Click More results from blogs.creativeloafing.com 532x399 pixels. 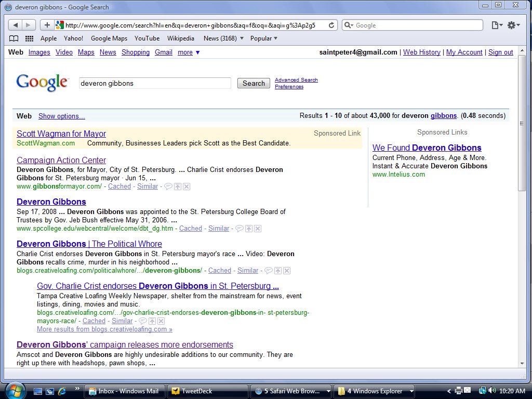[x=104, y=329]
